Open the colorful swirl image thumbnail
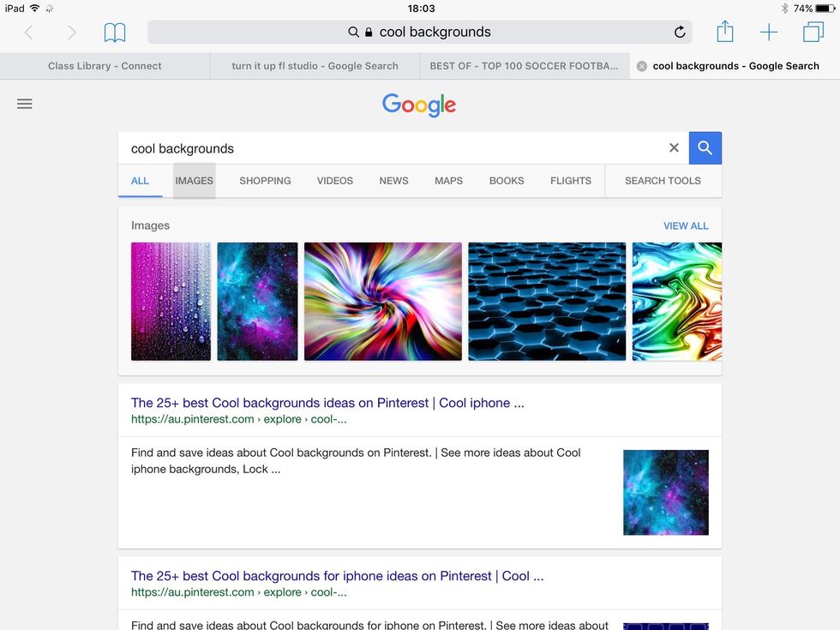 point(383,301)
